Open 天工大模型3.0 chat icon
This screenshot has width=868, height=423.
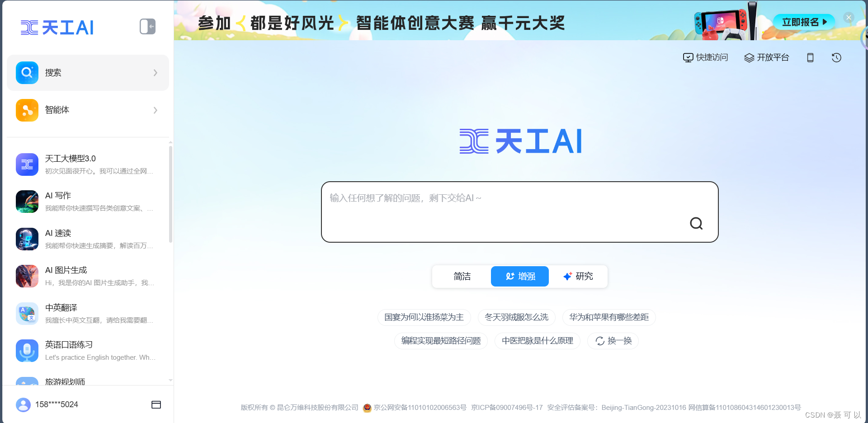(27, 164)
